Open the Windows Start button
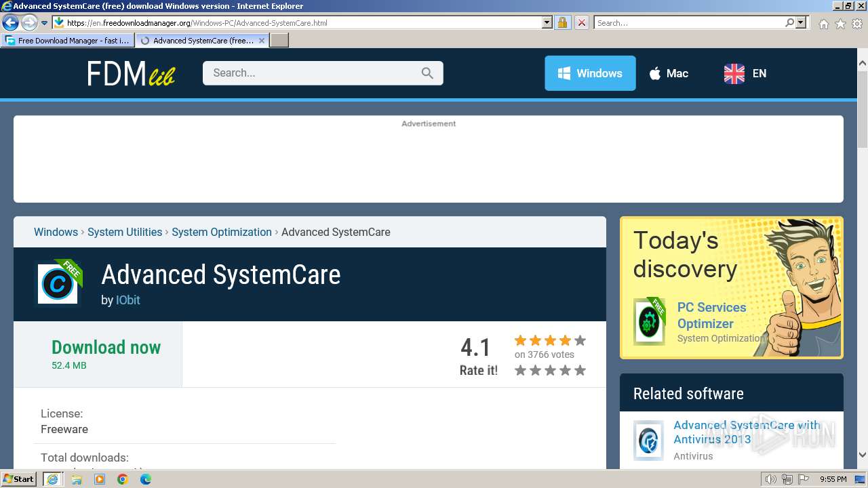This screenshot has height=488, width=868. 19,479
